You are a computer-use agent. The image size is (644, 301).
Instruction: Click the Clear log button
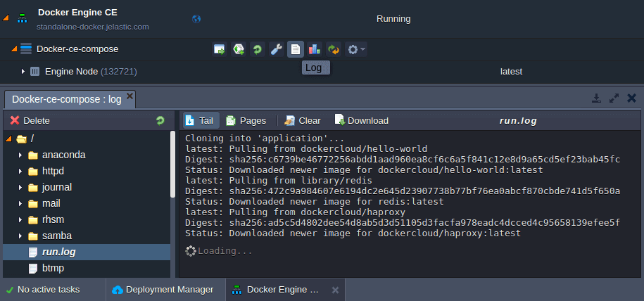point(303,120)
